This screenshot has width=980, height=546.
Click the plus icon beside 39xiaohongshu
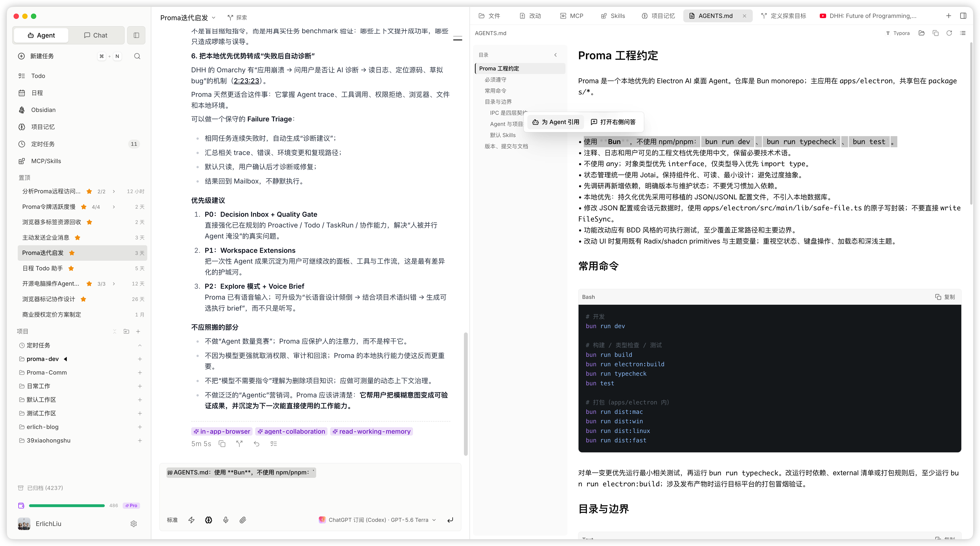140,440
